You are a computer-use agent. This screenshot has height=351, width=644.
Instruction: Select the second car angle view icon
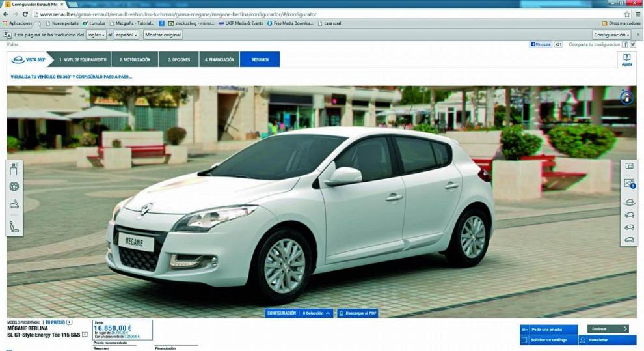point(629,214)
